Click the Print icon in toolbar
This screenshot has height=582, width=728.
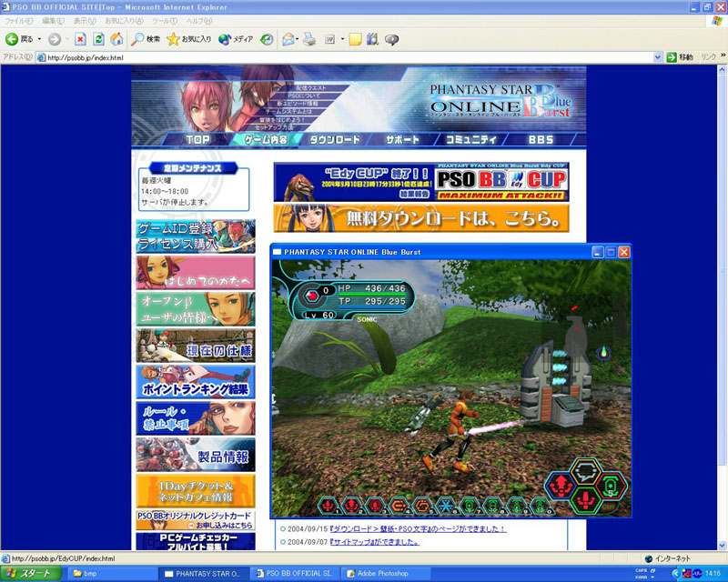point(309,39)
